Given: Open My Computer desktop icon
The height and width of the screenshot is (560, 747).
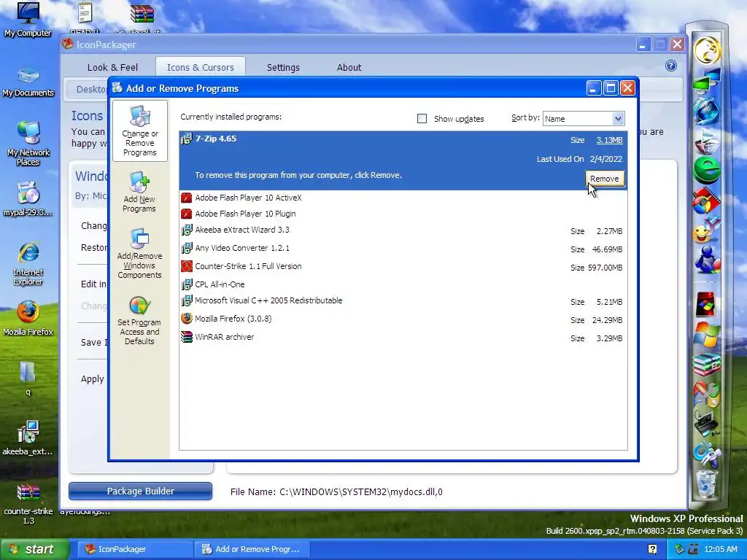Looking at the screenshot, I should [28, 20].
